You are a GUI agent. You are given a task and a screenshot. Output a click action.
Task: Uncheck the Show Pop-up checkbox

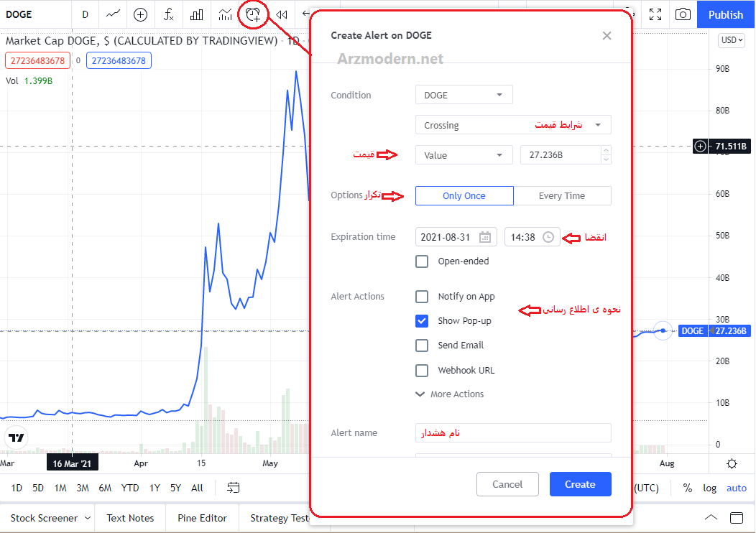click(x=422, y=321)
